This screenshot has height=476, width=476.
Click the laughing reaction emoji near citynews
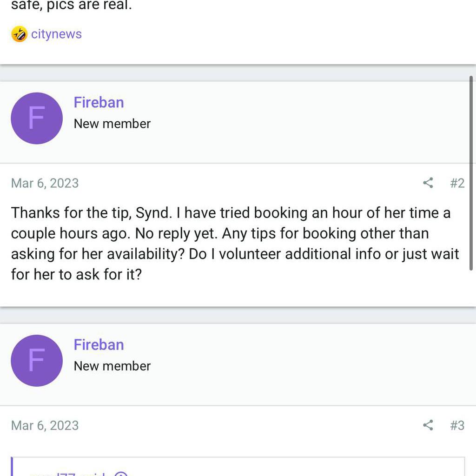tap(20, 34)
